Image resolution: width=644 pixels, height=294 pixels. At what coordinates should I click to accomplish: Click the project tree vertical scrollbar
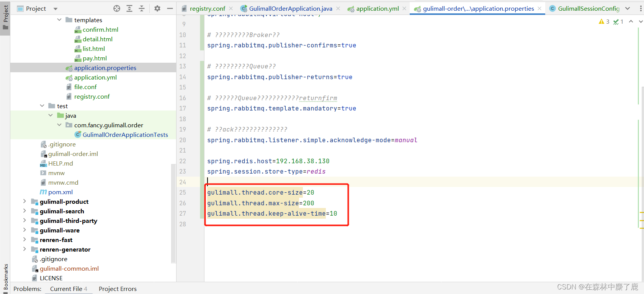[x=173, y=213]
